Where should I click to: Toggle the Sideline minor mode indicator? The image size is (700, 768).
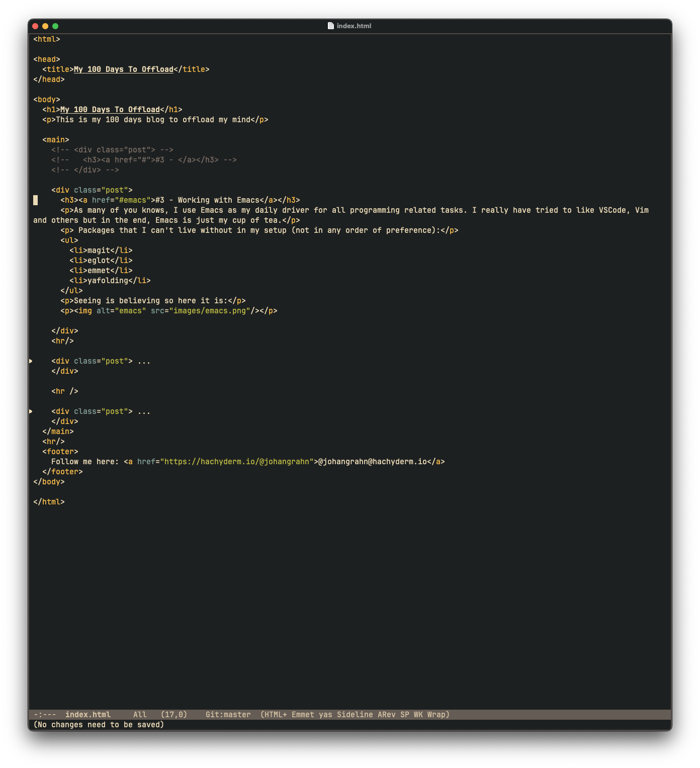[x=355, y=715]
